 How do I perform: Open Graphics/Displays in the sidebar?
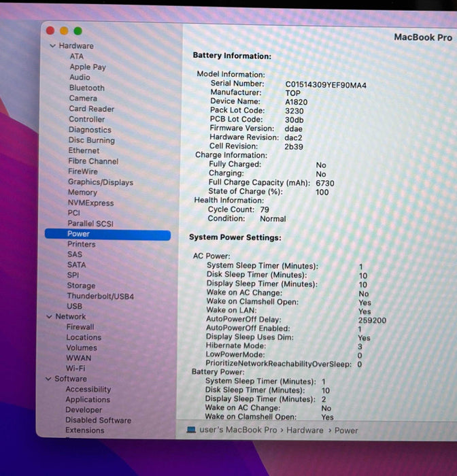click(x=101, y=182)
